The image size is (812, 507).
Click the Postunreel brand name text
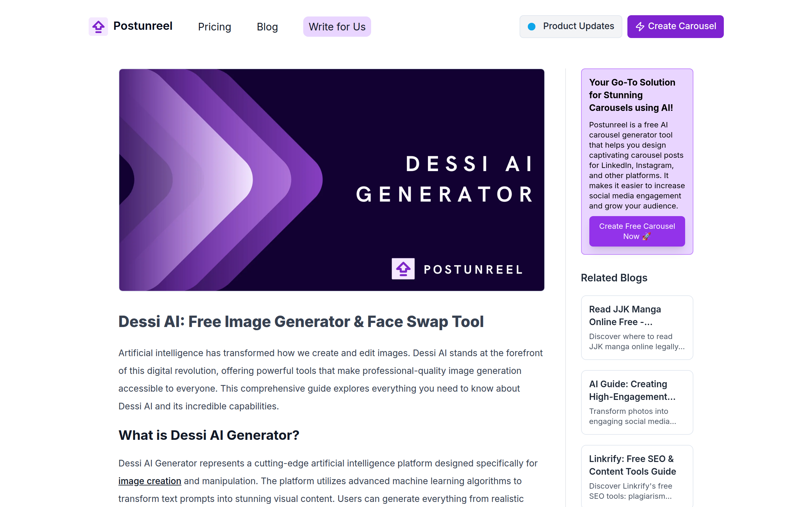(143, 26)
